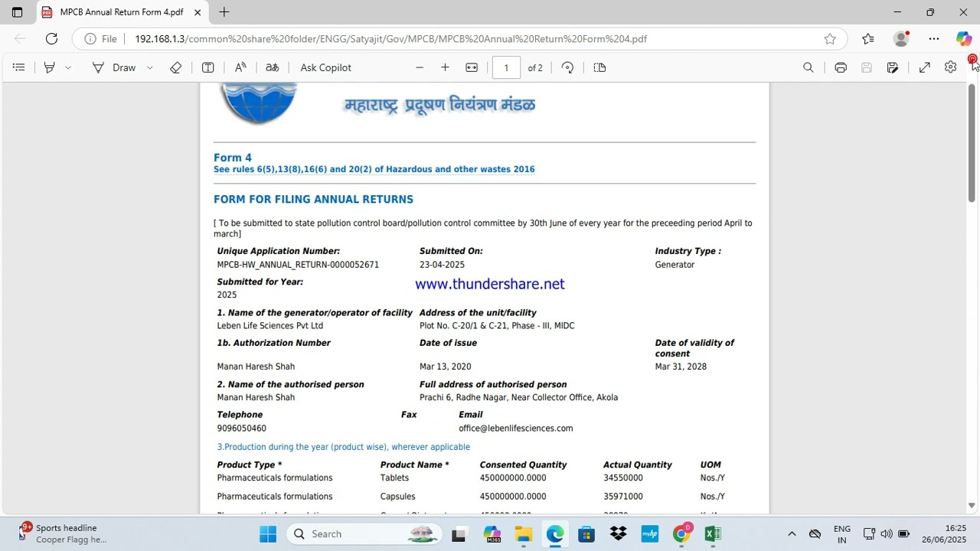Viewport: 980px width, 551px height.
Task: Expand the highlighter color options dropdown
Action: click(68, 67)
